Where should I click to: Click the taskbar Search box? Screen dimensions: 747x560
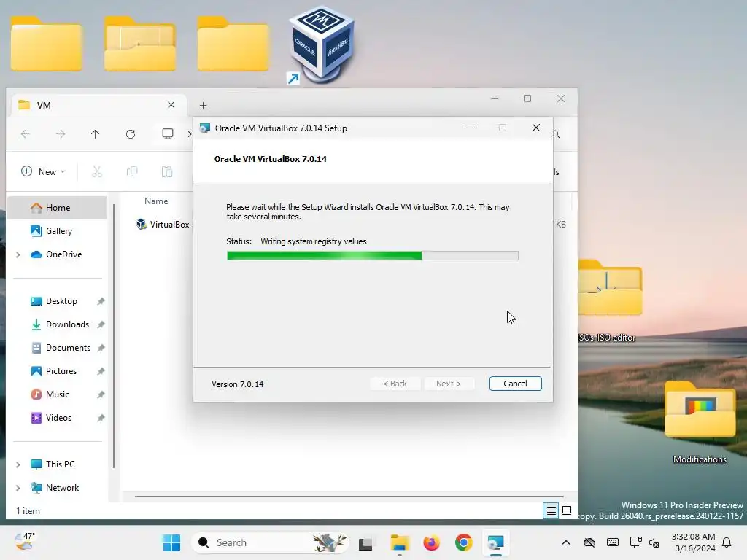point(270,542)
